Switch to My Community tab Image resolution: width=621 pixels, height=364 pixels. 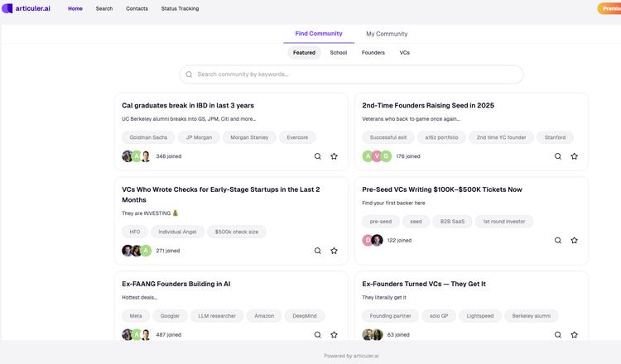(x=387, y=34)
